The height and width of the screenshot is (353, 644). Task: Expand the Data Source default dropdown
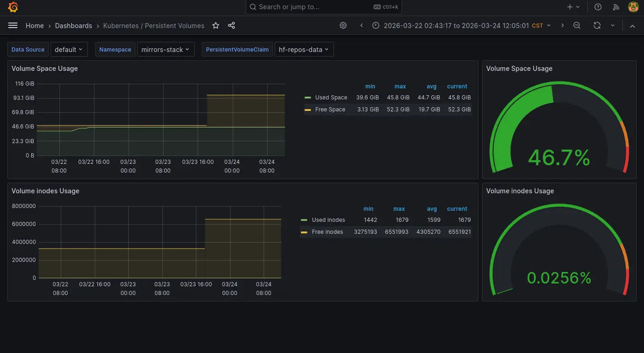[x=69, y=50]
